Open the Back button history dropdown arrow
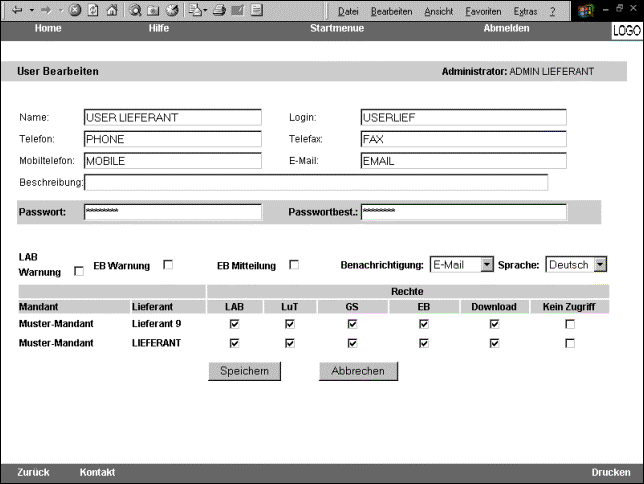 click(x=32, y=10)
